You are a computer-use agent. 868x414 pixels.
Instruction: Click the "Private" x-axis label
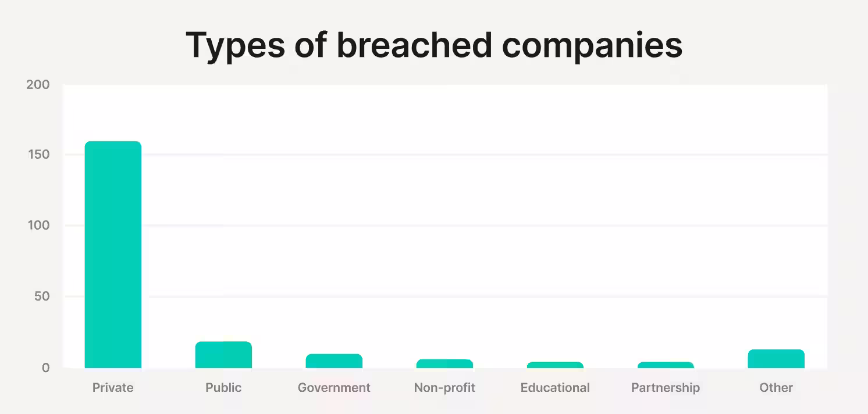[x=113, y=387]
